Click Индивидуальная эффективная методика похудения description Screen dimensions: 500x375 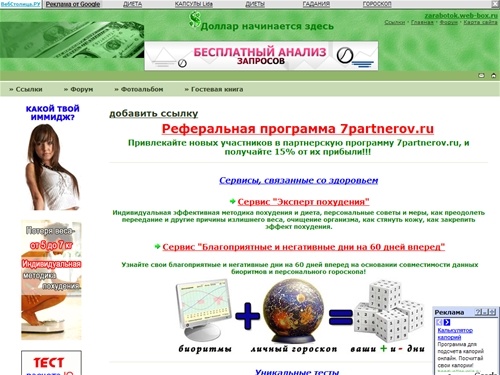[x=298, y=220]
